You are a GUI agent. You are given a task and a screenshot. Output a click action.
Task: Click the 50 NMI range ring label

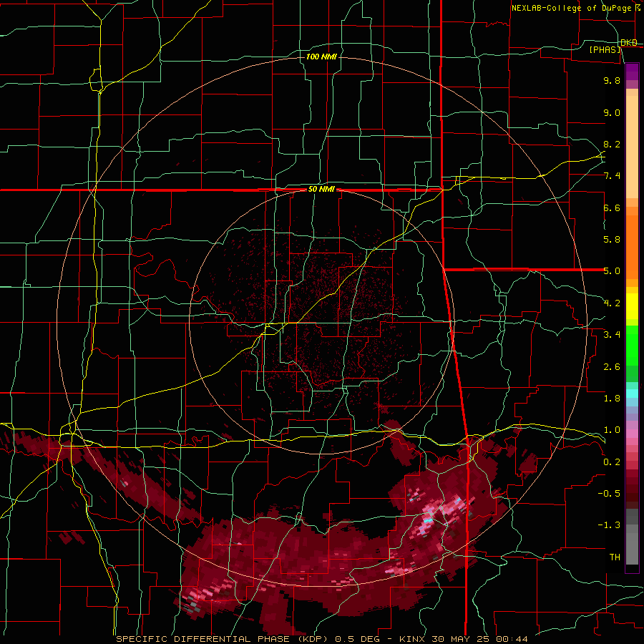(x=321, y=189)
